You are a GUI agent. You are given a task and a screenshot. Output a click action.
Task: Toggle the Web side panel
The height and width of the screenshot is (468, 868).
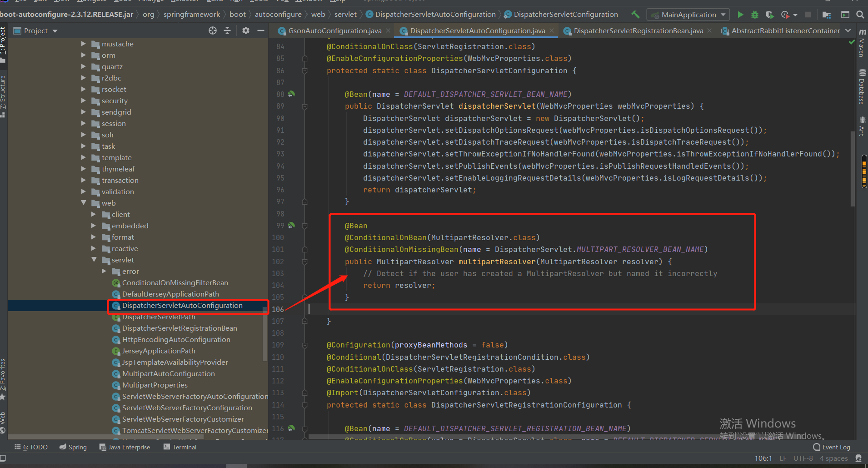coord(3,423)
